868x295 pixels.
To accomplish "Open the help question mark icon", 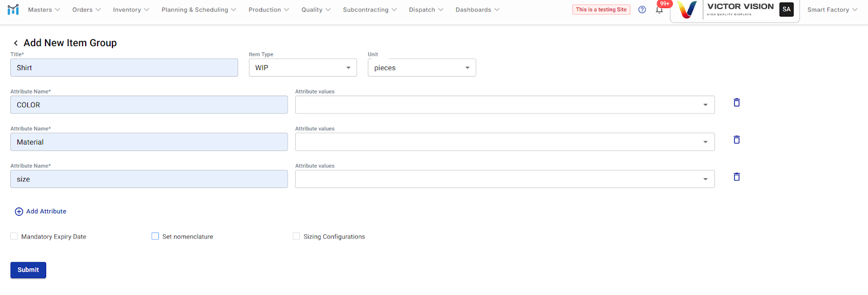I will coord(642,10).
